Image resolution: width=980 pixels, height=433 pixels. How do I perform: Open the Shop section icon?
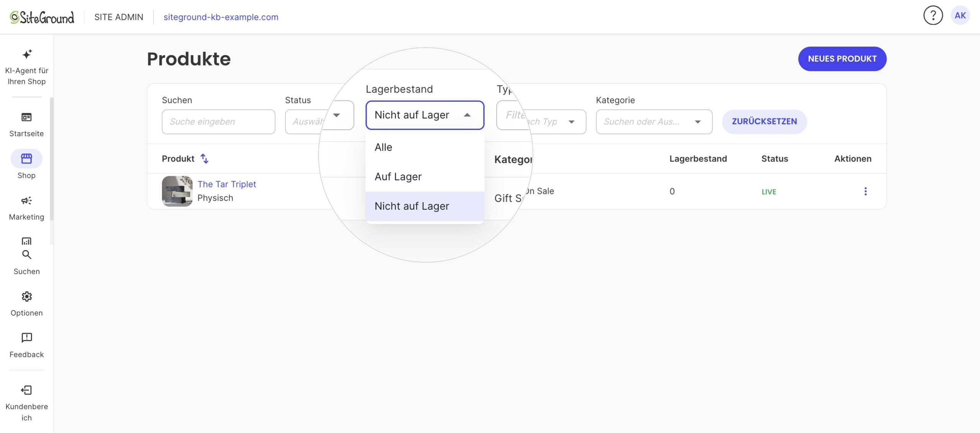(26, 158)
